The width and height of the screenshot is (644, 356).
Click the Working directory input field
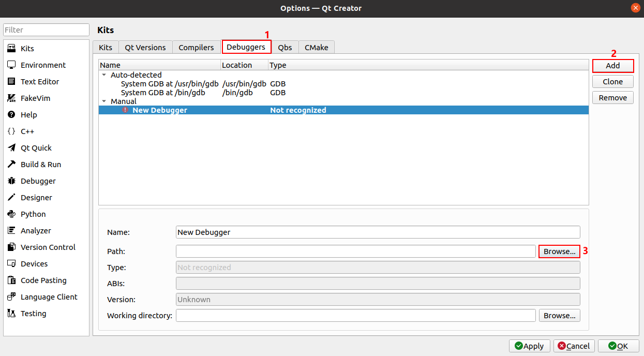(356, 316)
